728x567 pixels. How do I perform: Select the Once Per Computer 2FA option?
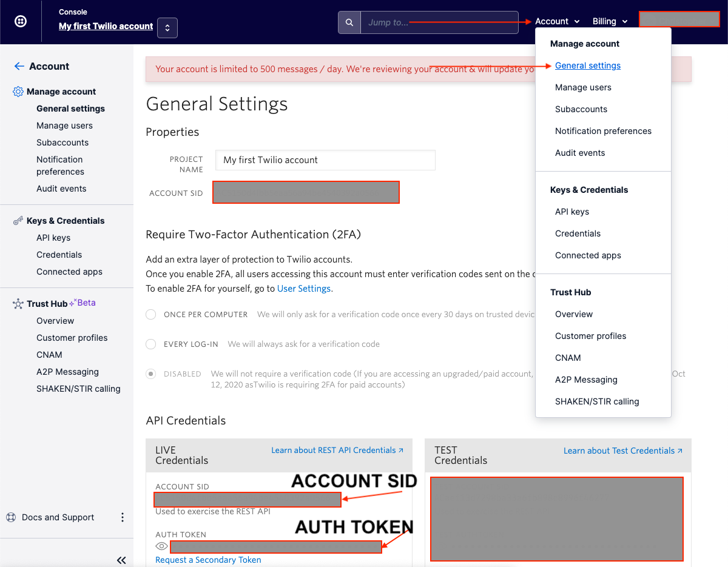click(x=151, y=315)
